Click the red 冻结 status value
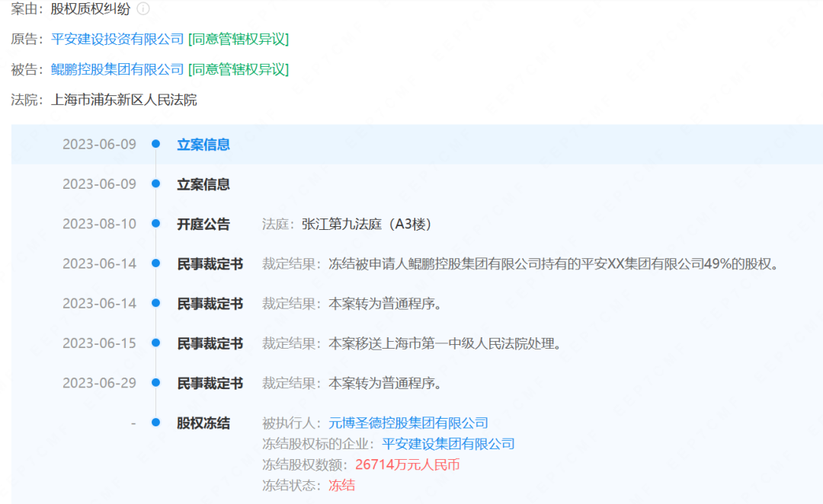 coord(341,485)
